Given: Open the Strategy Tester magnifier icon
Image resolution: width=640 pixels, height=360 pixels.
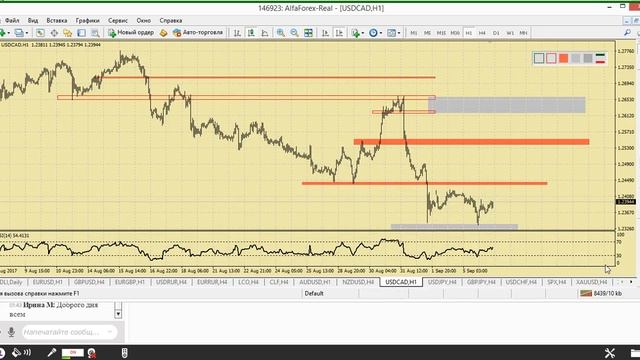Looking at the screenshot, I should [95, 33].
